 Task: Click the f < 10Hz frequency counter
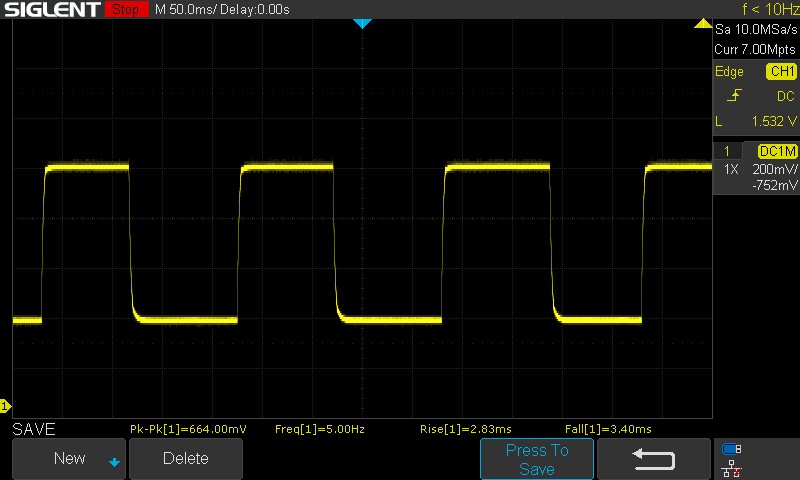point(770,9)
